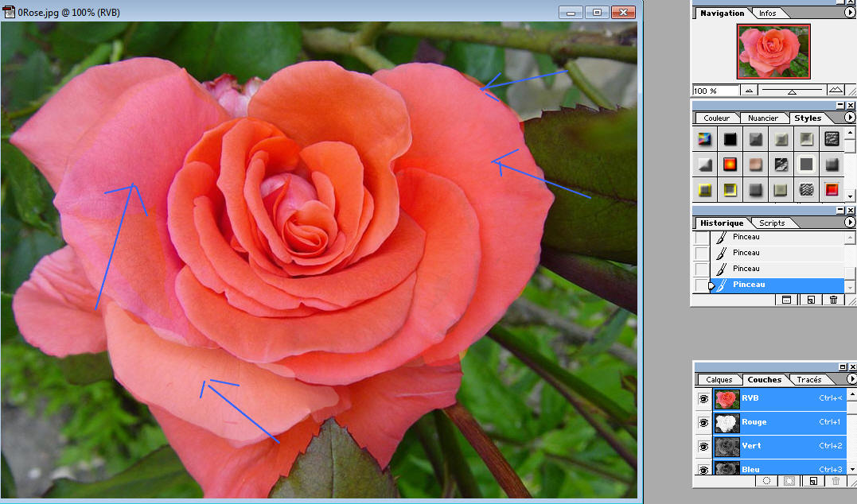Select the Bleu channel row
Screen dimensions: 857x504
coord(780,468)
